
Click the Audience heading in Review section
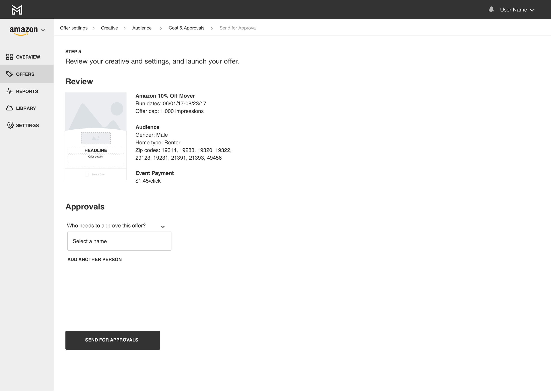(x=147, y=127)
